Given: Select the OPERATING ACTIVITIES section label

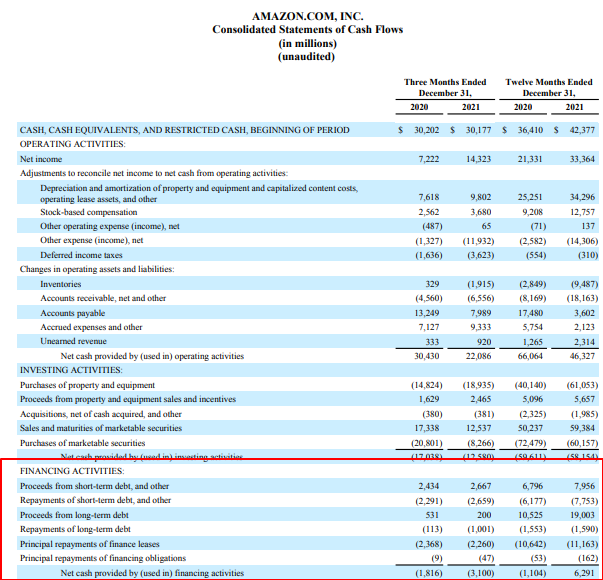Looking at the screenshot, I should 73,144.
